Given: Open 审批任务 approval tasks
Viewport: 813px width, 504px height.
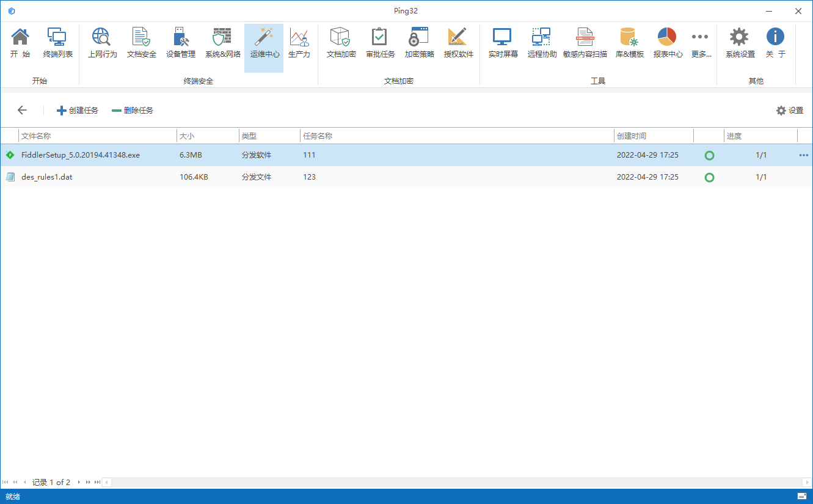Looking at the screenshot, I should (x=380, y=43).
